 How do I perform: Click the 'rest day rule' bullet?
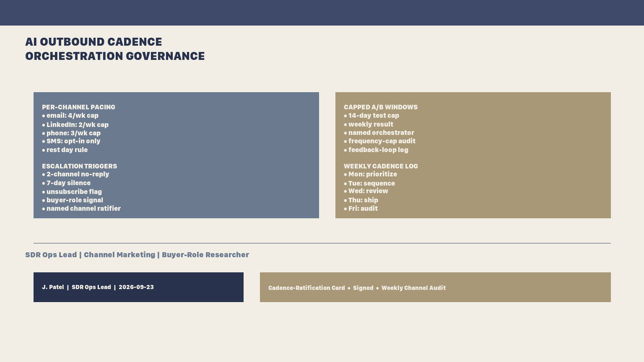tap(65, 150)
